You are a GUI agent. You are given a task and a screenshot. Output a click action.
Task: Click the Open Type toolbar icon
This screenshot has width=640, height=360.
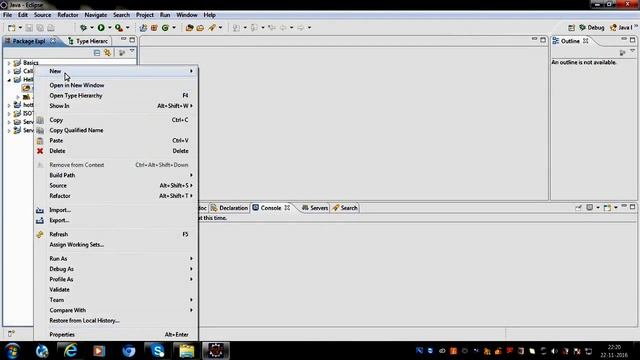tap(189, 28)
